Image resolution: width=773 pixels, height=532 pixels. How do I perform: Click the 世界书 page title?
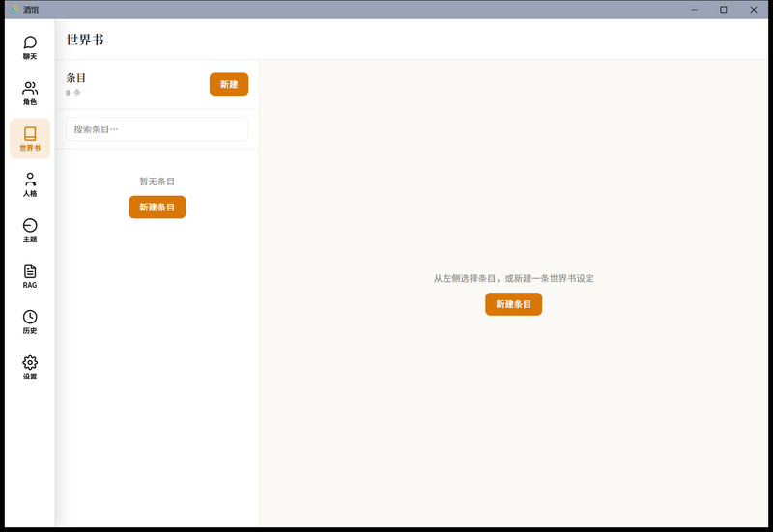tap(85, 40)
